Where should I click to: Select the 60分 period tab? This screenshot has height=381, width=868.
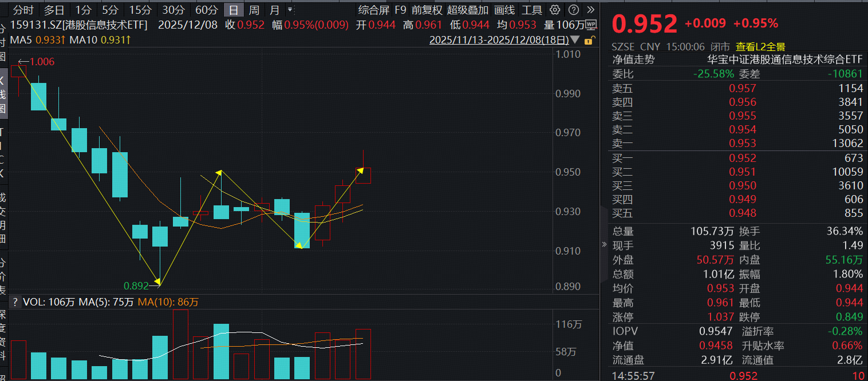pos(207,10)
